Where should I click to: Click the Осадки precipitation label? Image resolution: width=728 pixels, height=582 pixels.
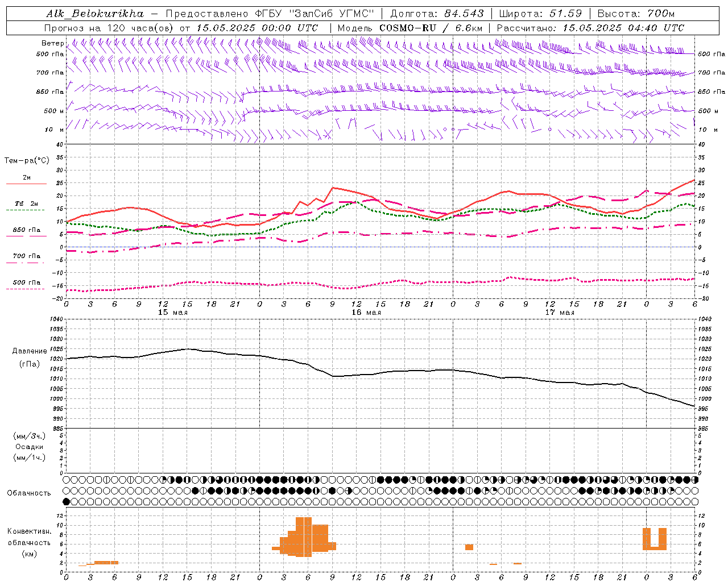(x=30, y=447)
